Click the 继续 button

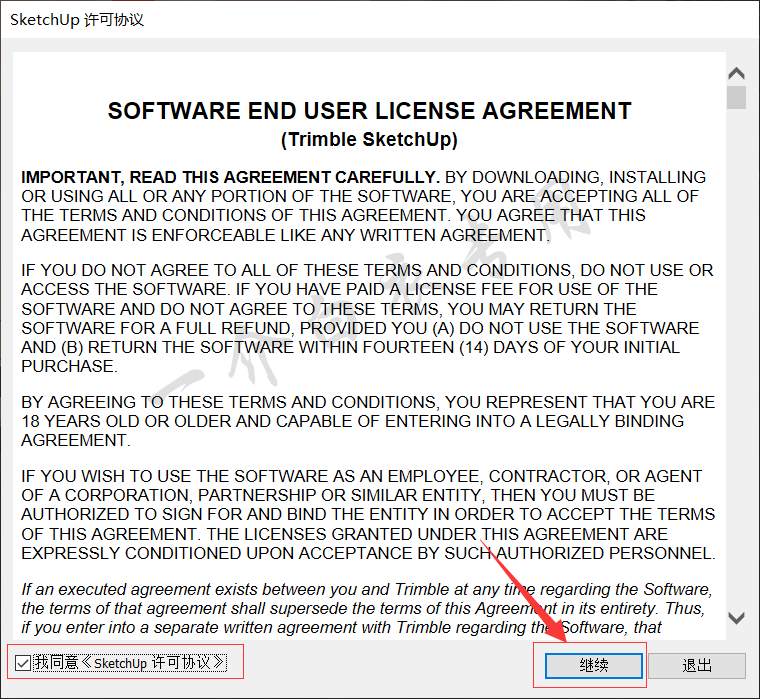[594, 665]
